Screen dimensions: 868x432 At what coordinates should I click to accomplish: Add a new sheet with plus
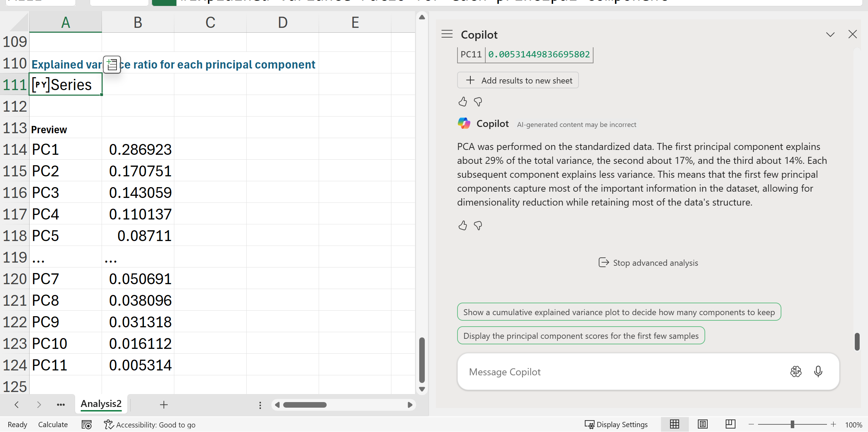[164, 405]
